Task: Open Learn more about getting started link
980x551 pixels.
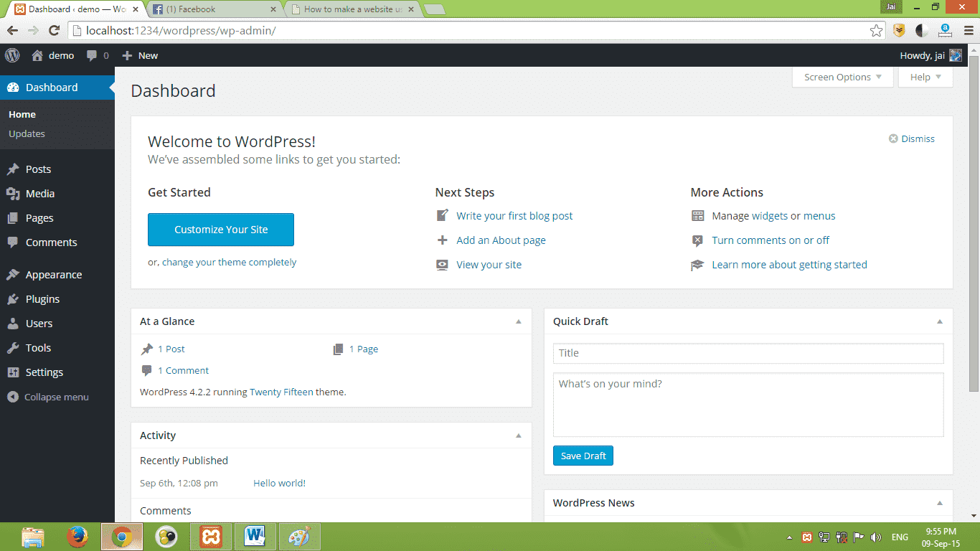Action: 789,265
